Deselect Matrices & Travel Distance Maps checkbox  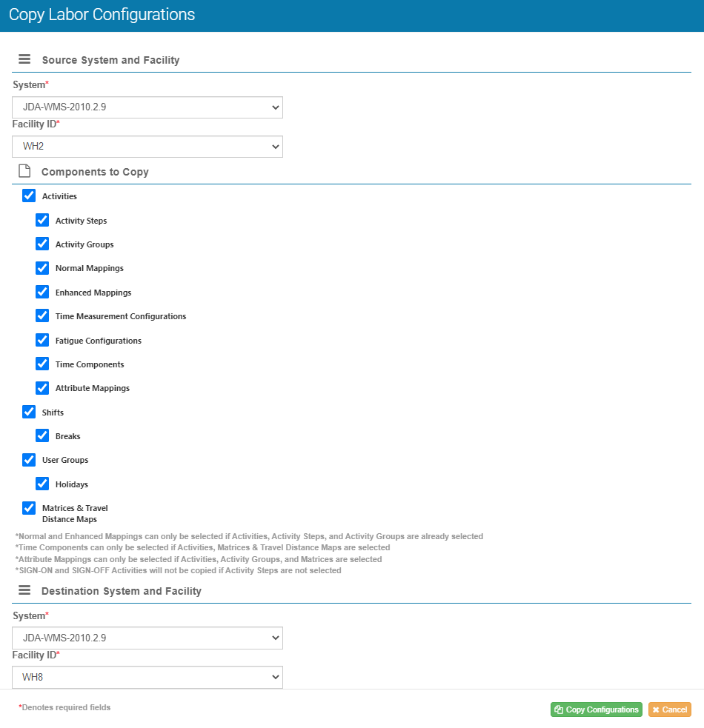pos(29,508)
